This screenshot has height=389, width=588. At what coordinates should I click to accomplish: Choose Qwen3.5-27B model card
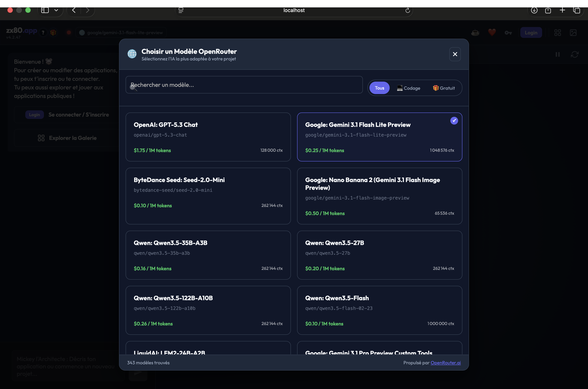[x=380, y=255]
